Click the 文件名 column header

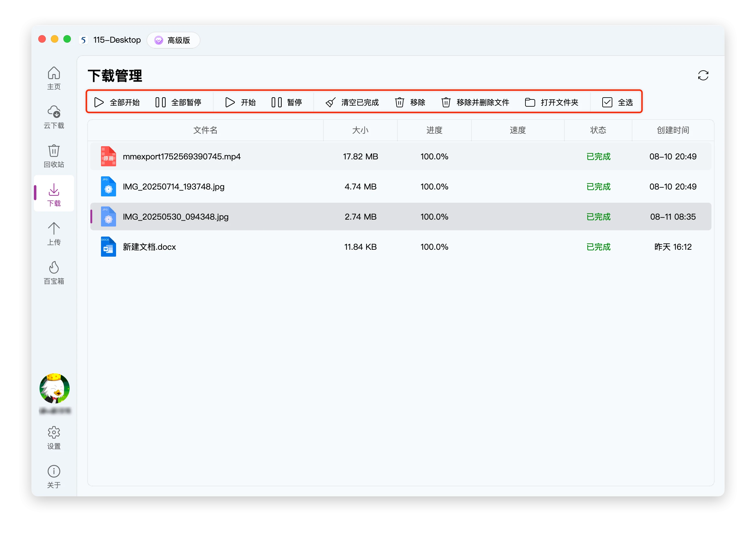[x=205, y=130]
